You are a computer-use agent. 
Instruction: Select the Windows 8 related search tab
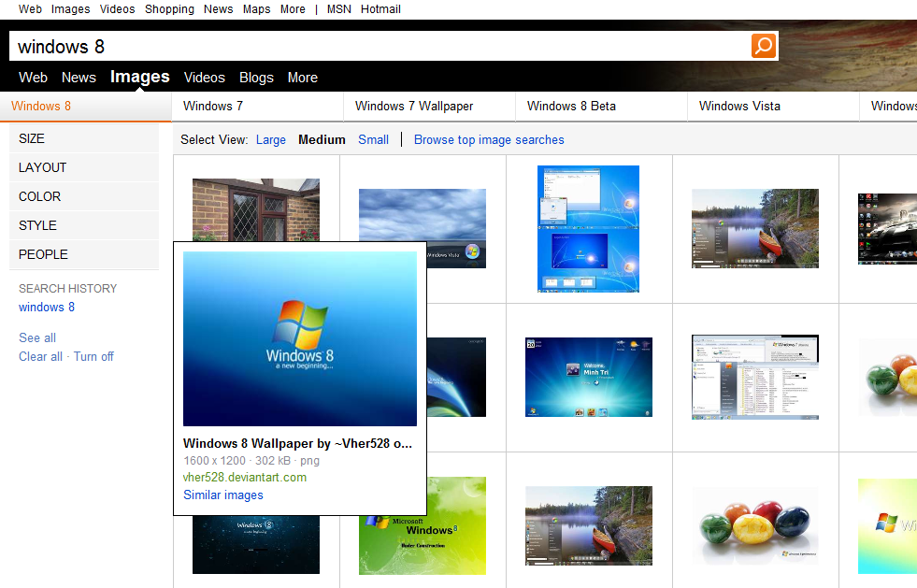[x=85, y=106]
